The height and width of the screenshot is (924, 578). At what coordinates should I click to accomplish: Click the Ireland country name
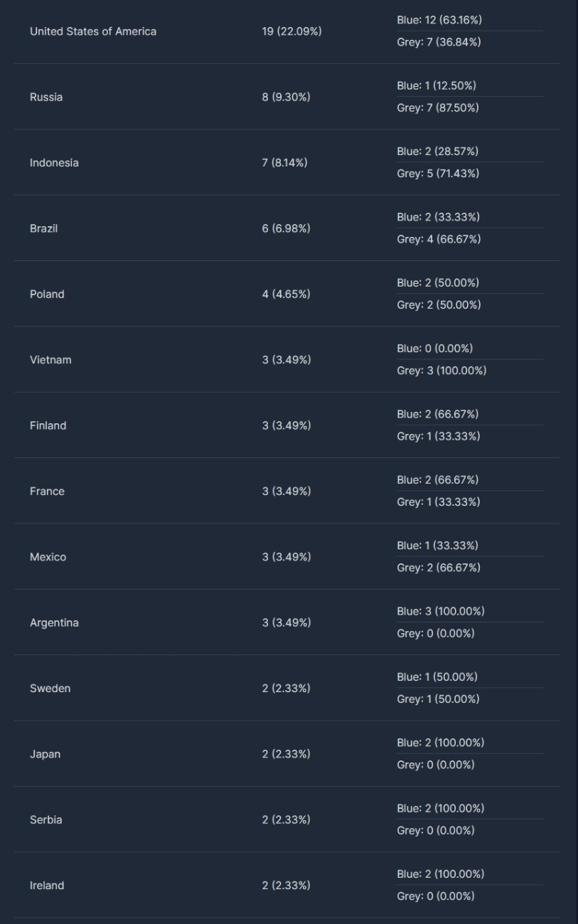(47, 886)
